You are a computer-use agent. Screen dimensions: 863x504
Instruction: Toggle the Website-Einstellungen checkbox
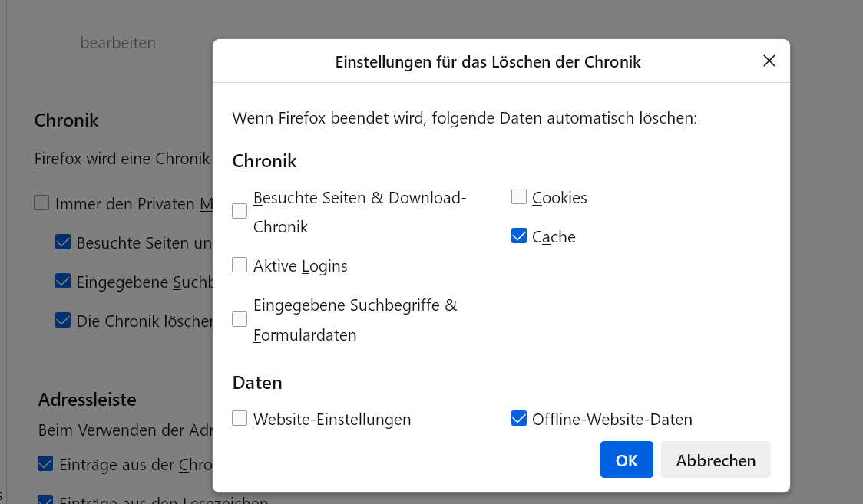click(x=240, y=419)
